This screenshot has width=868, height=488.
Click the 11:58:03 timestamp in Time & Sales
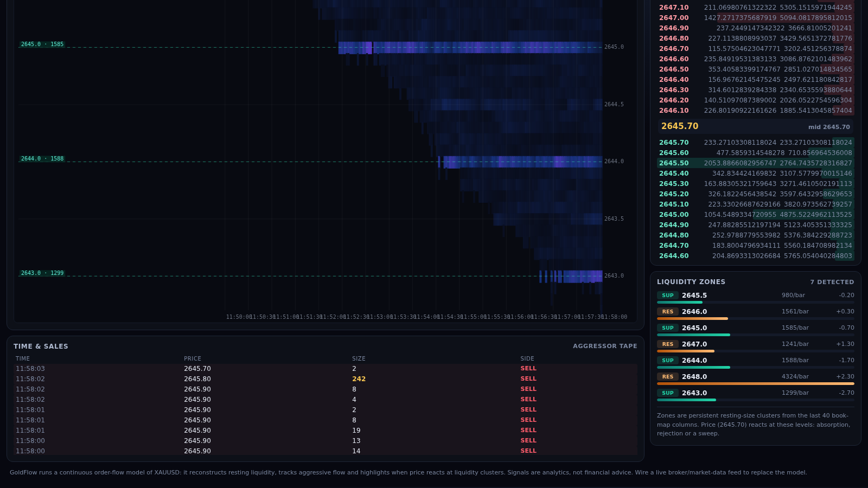click(x=30, y=369)
